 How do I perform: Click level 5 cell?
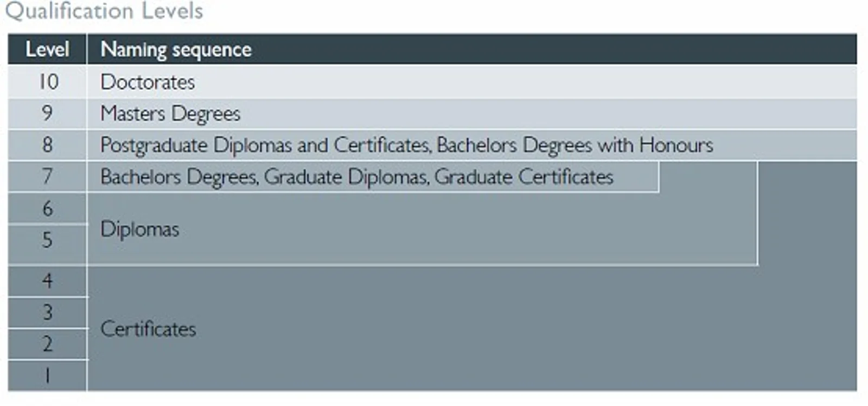coord(47,240)
